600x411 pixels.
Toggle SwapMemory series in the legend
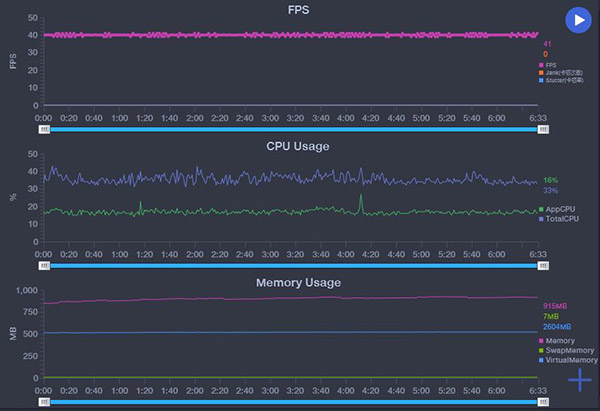point(567,350)
